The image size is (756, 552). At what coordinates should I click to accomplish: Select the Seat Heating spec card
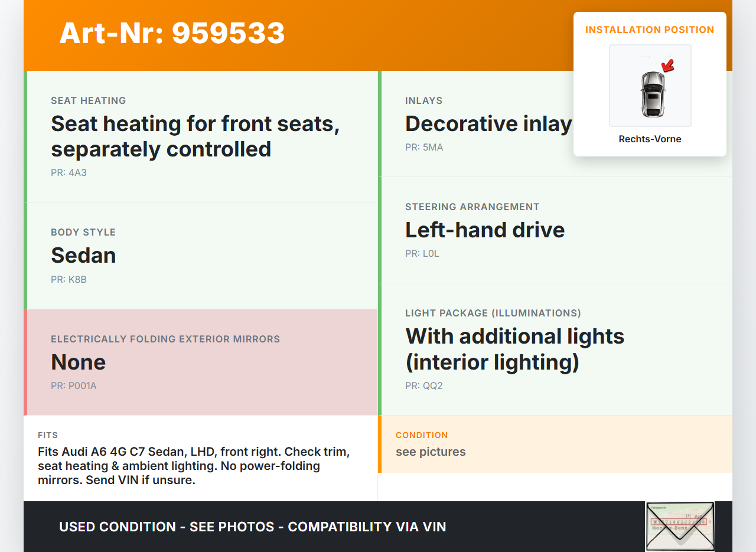[x=201, y=136]
